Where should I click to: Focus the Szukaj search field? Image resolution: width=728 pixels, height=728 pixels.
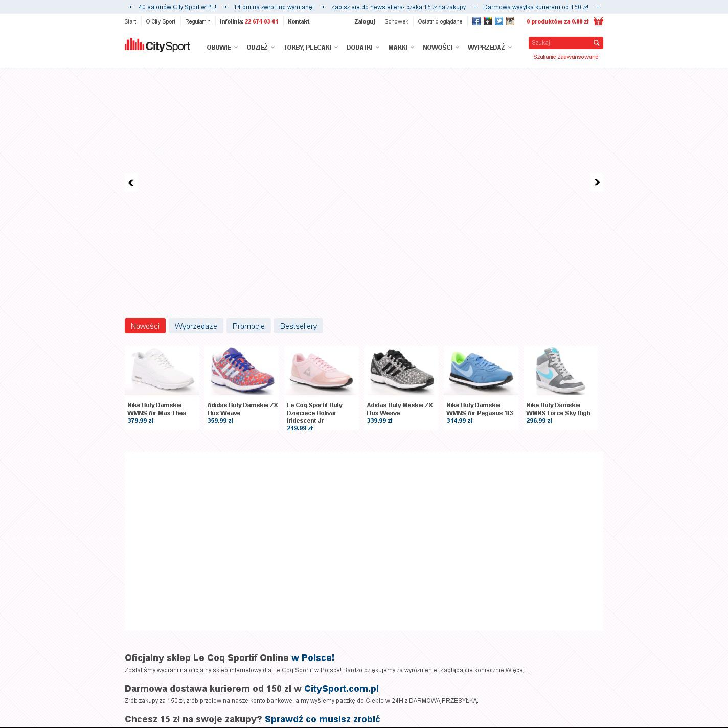560,43
